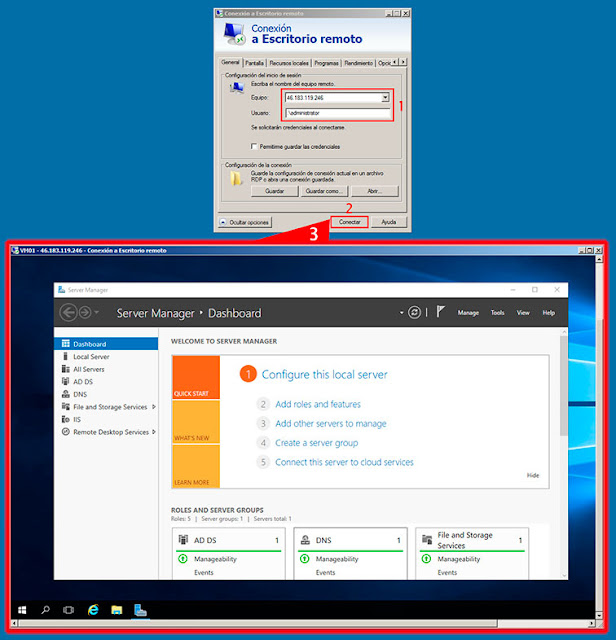The image size is (616, 640).
Task: Open File Explorer from the taskbar
Action: pos(117,610)
